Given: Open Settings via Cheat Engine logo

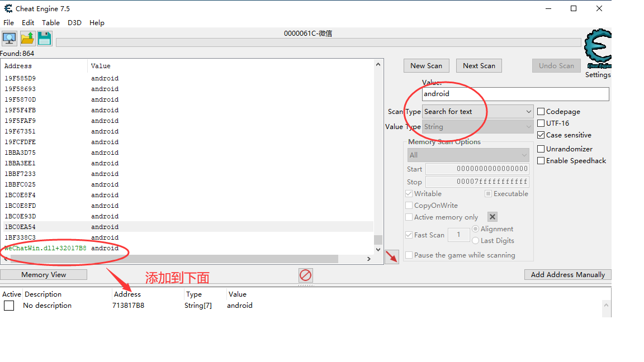Looking at the screenshot, I should tap(598, 49).
